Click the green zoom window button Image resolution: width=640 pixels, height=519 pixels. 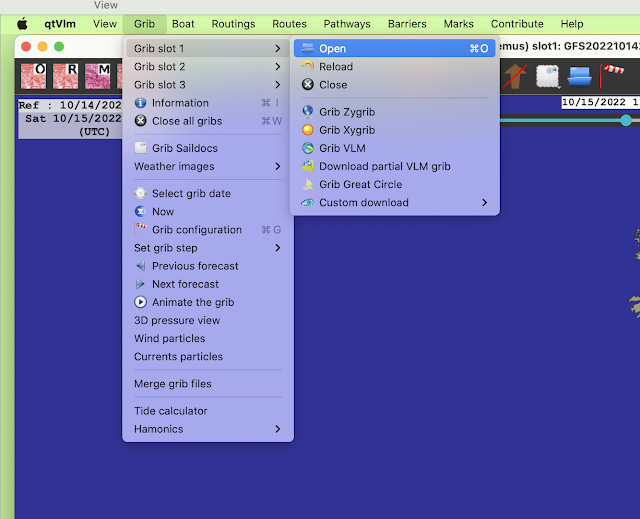[59, 47]
